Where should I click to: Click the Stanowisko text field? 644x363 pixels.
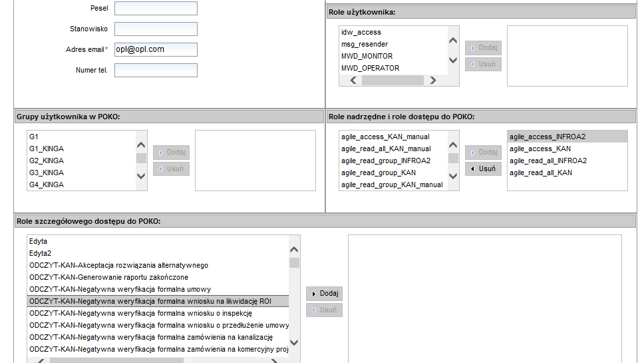[x=156, y=29]
